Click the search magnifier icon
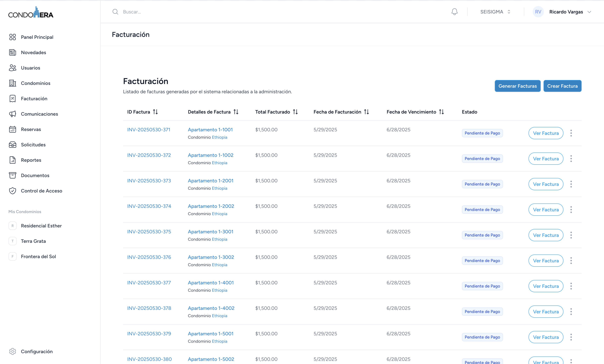 [x=115, y=12]
